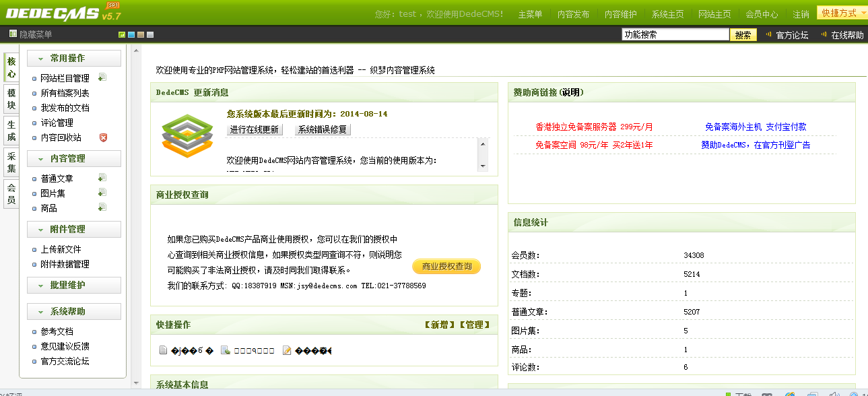
Task: Click the list-edit icon in 快捷操作
Action: point(226,350)
